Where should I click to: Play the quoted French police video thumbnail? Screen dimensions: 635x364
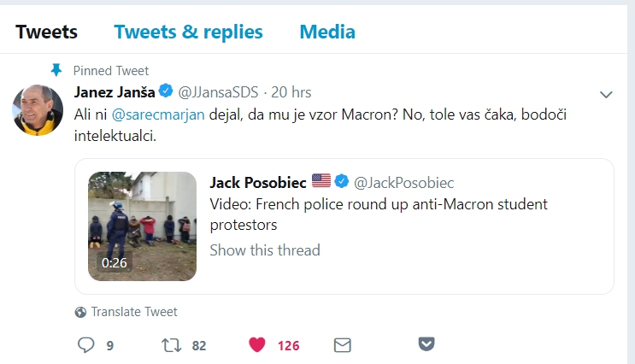click(143, 226)
